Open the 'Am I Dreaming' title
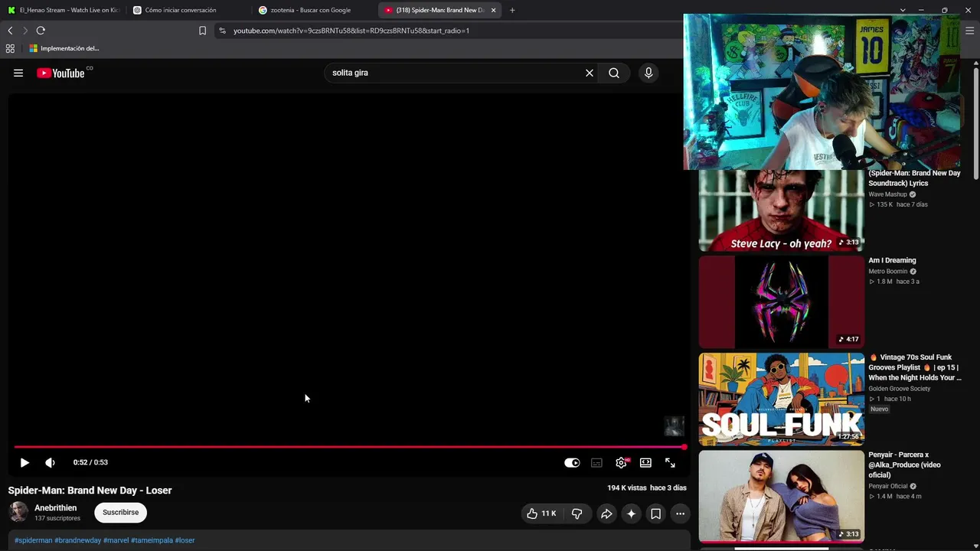Viewport: 980px width, 551px height. pos(892,260)
